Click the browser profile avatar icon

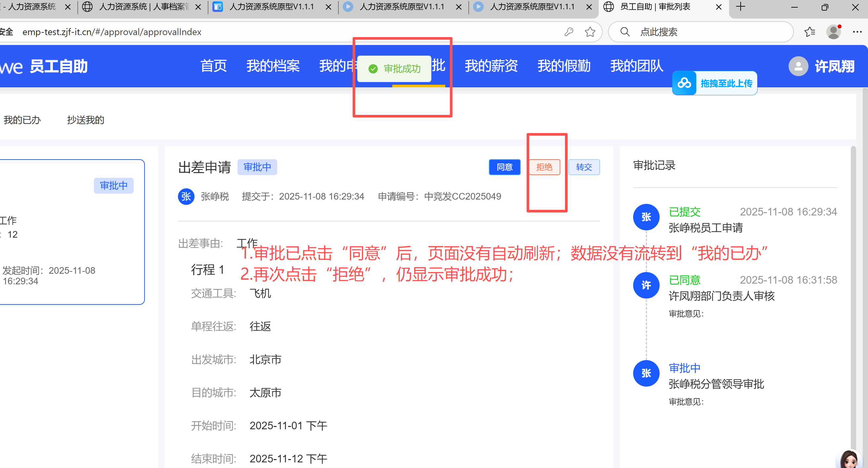coord(833,32)
